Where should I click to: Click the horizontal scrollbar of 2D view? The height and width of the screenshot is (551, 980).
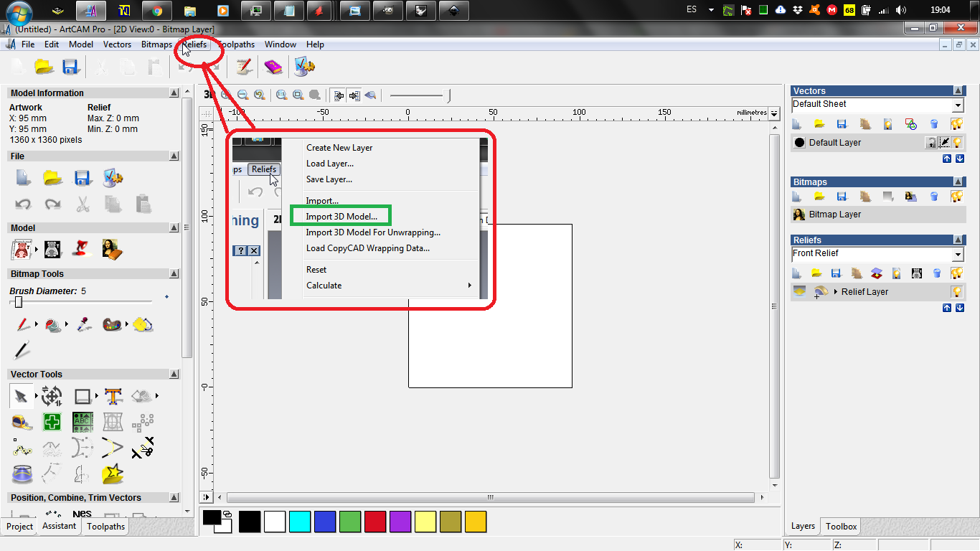(x=491, y=497)
